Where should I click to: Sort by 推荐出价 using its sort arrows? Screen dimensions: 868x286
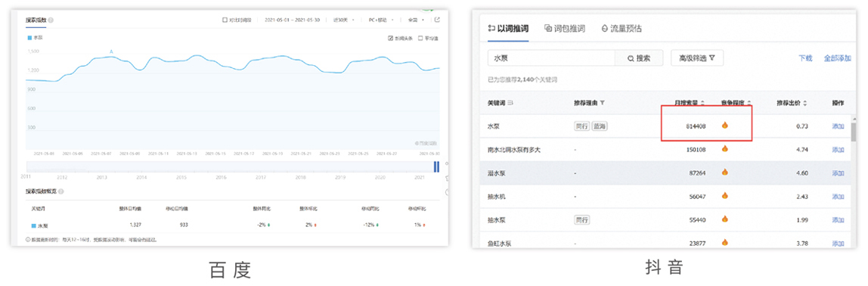tap(805, 103)
